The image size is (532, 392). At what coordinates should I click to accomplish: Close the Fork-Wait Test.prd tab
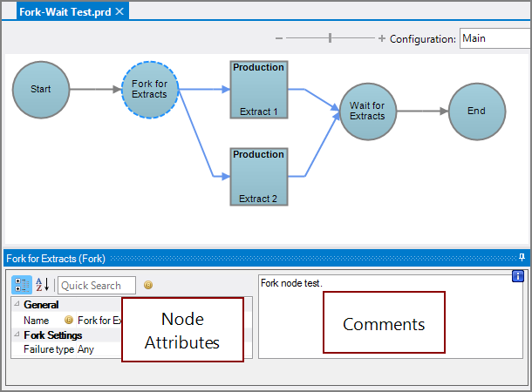pyautogui.click(x=120, y=11)
